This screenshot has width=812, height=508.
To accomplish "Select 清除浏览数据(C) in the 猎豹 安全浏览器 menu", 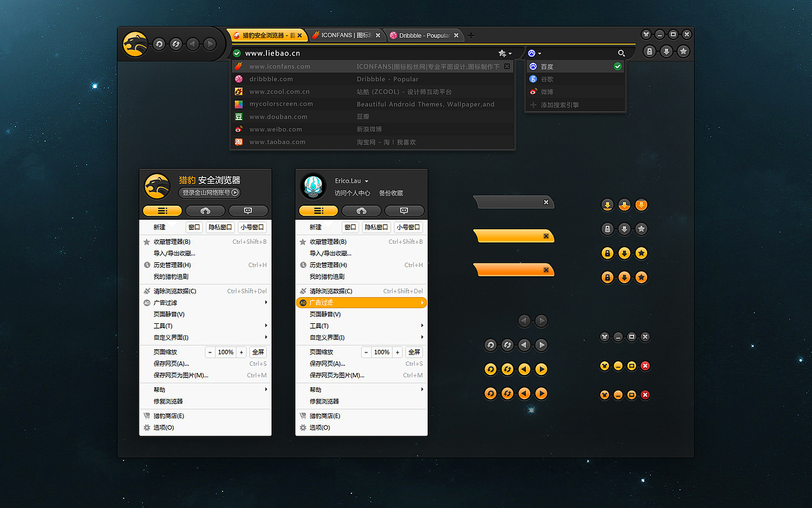I will 205,291.
